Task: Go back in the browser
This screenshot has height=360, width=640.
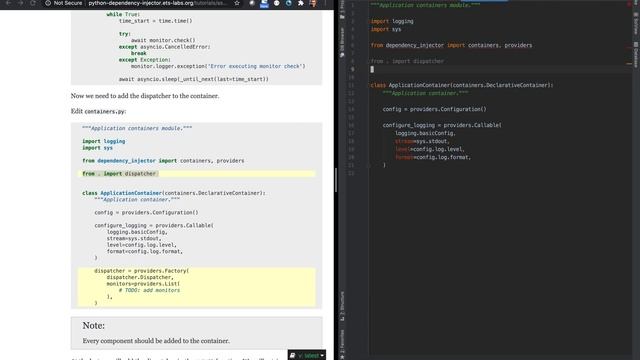Action: click(8, 3)
